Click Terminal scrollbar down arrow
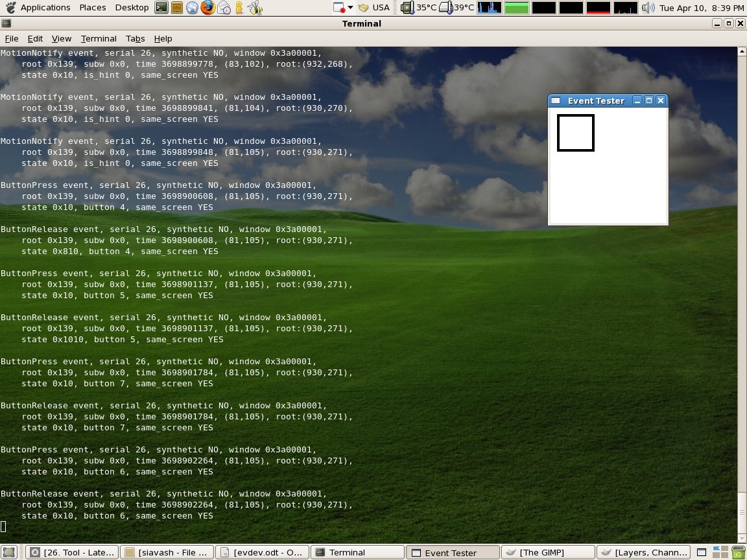747x560 pixels. 742,538
